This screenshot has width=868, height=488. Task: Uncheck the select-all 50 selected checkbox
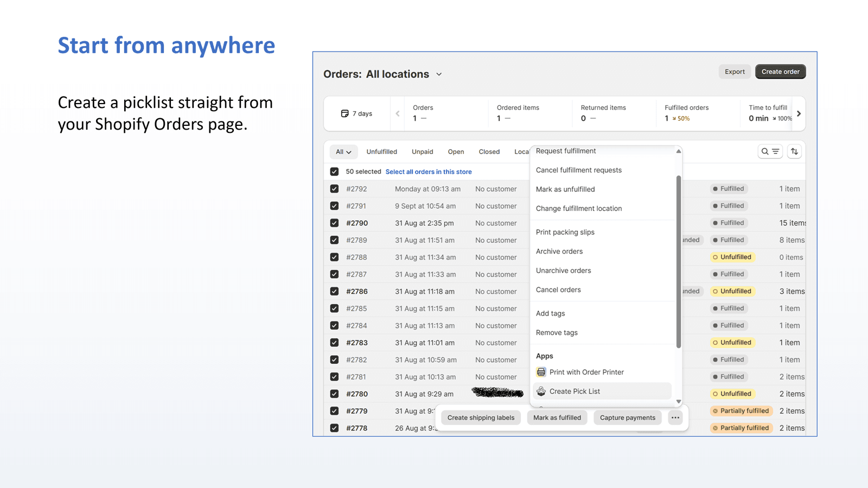coord(334,172)
